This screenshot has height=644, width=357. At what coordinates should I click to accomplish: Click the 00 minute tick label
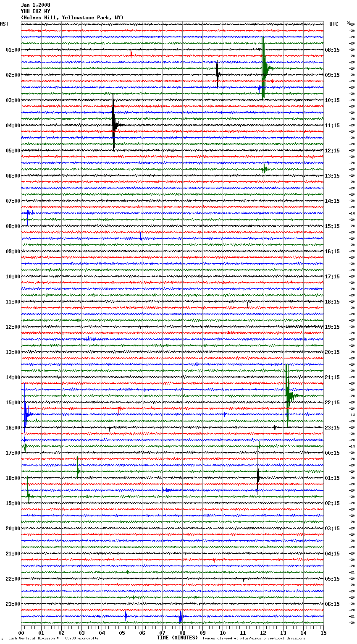pyautogui.click(x=21, y=633)
